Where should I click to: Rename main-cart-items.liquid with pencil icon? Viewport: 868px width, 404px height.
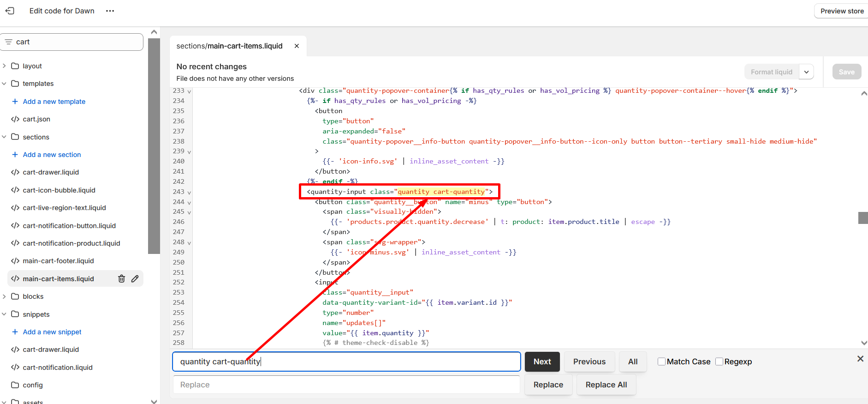[x=135, y=278]
